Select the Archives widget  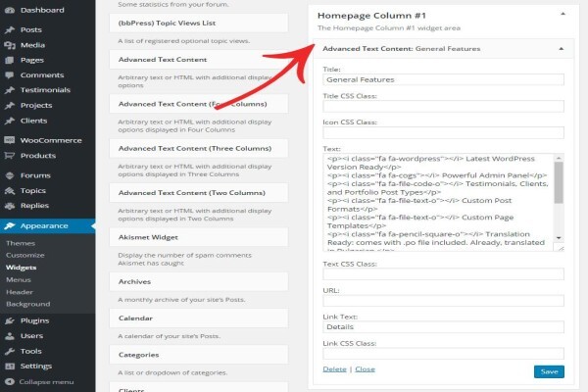pos(199,281)
